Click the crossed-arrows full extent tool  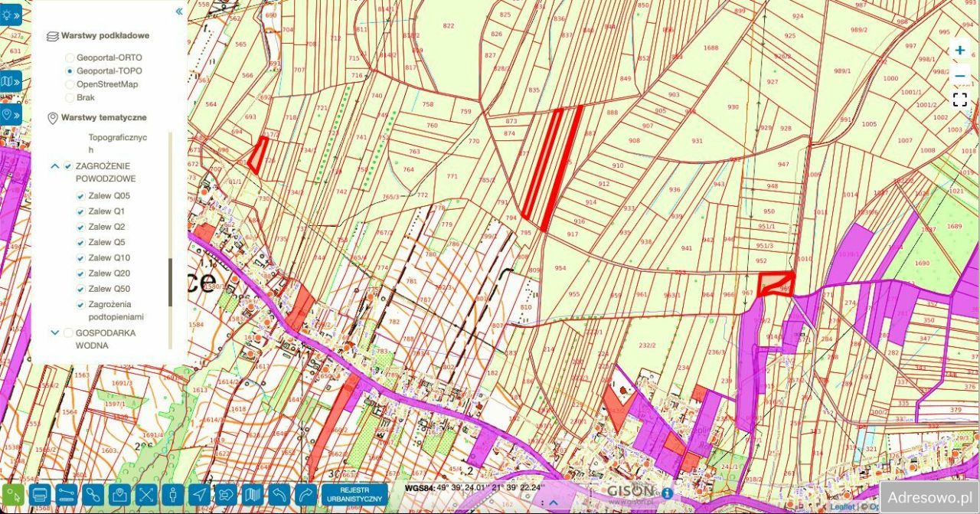pyautogui.click(x=147, y=496)
